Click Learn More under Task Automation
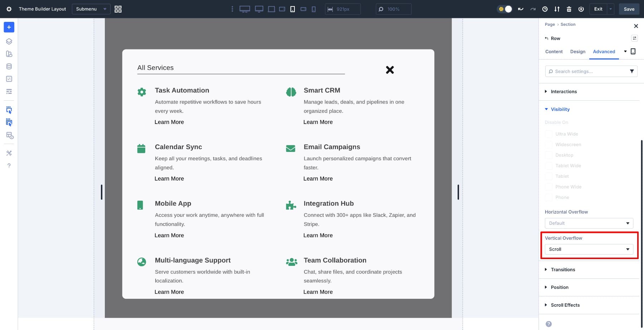 [x=169, y=122]
